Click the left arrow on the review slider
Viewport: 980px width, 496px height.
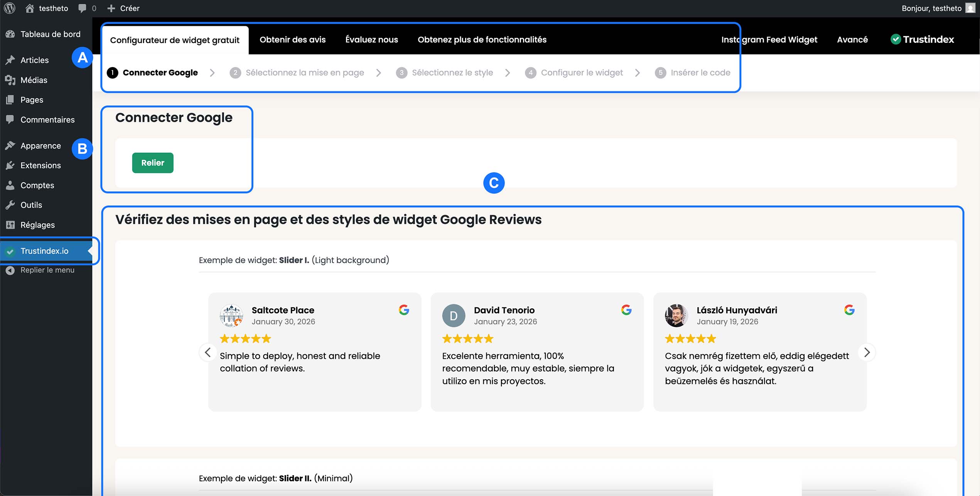(x=208, y=352)
